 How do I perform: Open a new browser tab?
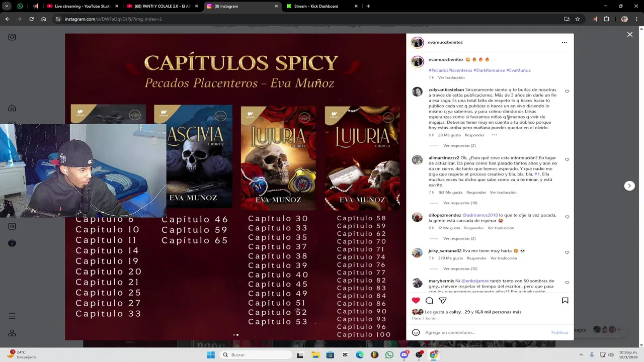pos(368,6)
